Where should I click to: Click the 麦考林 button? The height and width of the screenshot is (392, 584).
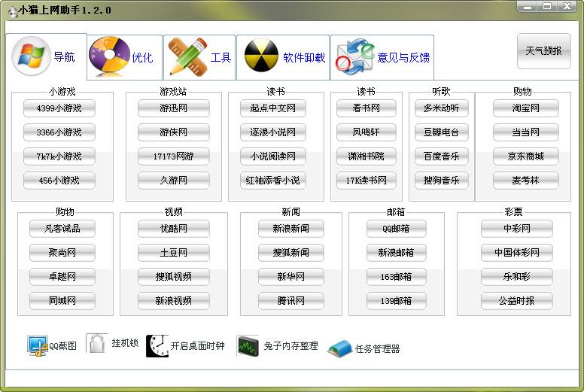tap(526, 181)
